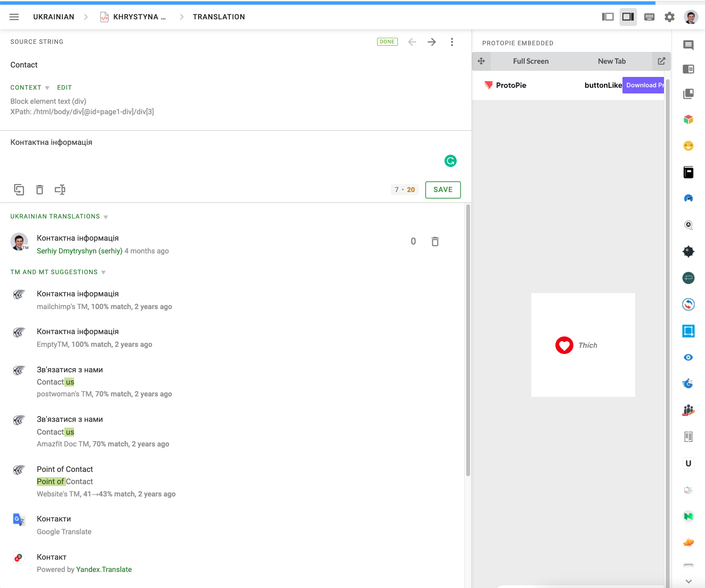
Task: Click DONE status badge
Action: (x=387, y=42)
